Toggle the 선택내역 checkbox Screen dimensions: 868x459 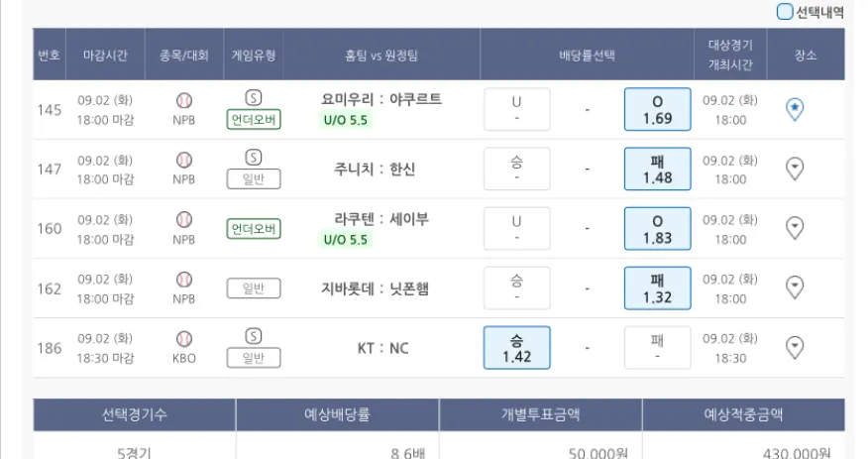pos(785,12)
